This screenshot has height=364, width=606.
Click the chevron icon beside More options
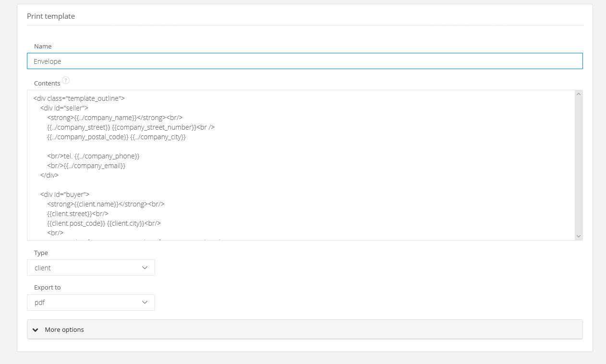(x=35, y=330)
